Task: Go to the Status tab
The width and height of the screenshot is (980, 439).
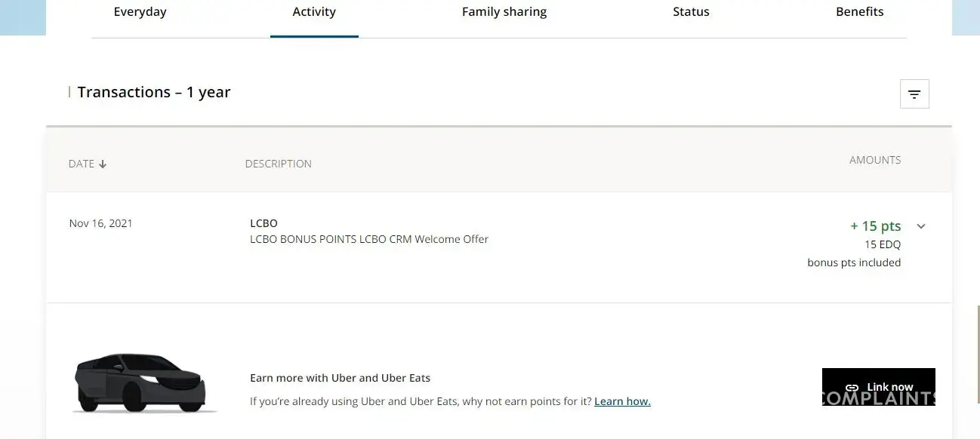Action: click(x=691, y=12)
